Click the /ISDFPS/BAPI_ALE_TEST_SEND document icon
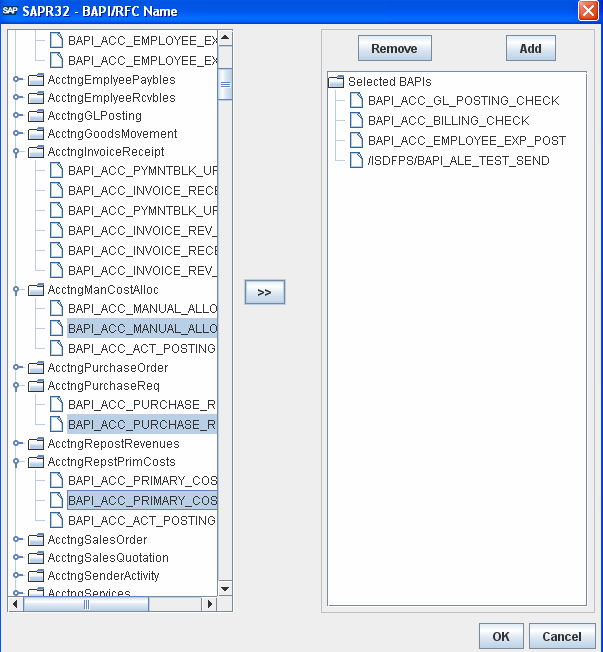603x652 pixels. coord(356,161)
